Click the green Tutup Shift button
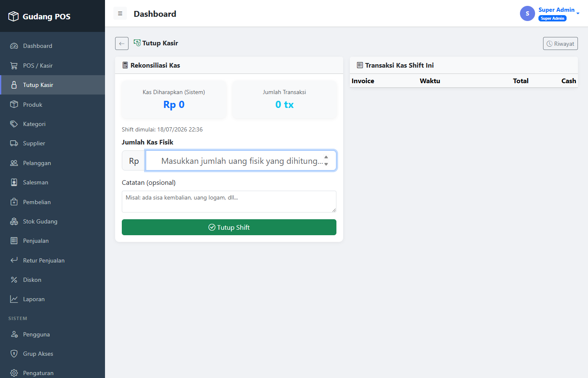Screen dimensions: 588x378 229,227
